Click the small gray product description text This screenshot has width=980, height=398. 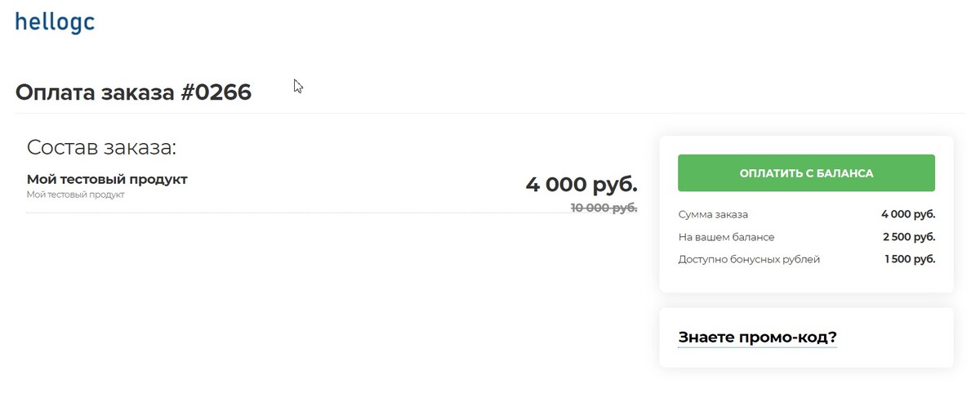[75, 195]
